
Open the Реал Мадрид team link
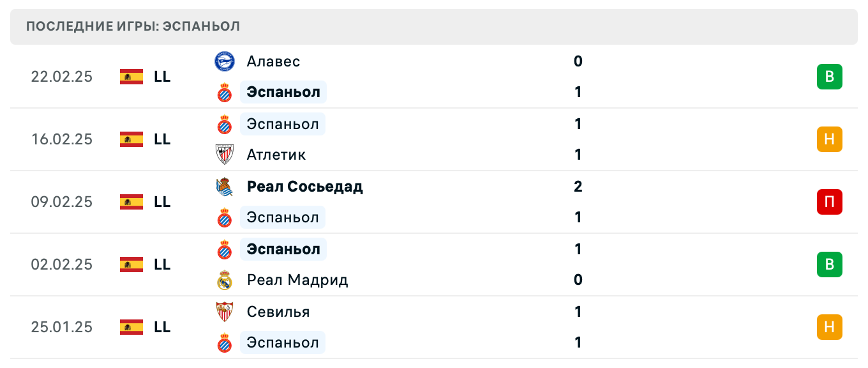tap(297, 280)
